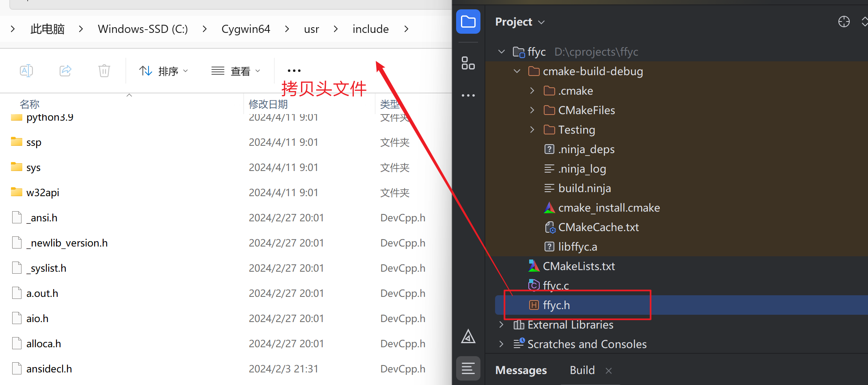The width and height of the screenshot is (868, 385).
Task: Open the Structure tool window icon
Action: [x=468, y=63]
